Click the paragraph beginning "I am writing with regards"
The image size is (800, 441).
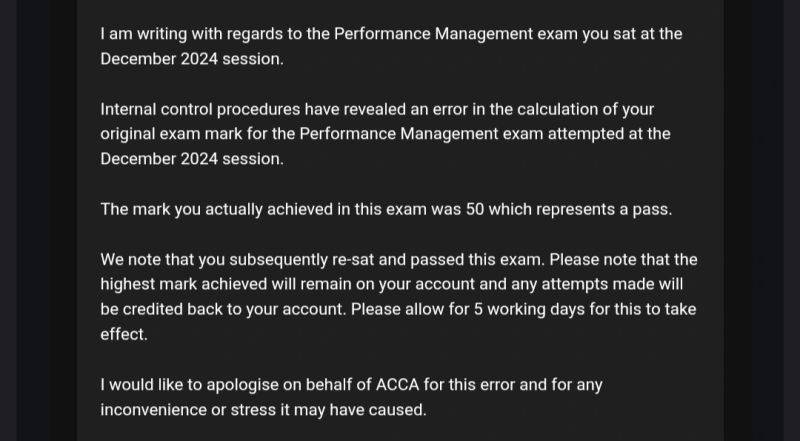click(391, 46)
